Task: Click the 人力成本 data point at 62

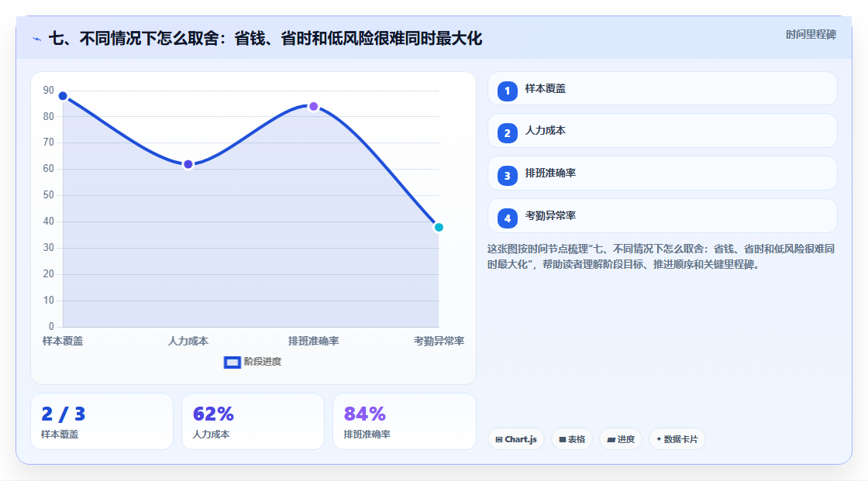Action: pyautogui.click(x=188, y=164)
